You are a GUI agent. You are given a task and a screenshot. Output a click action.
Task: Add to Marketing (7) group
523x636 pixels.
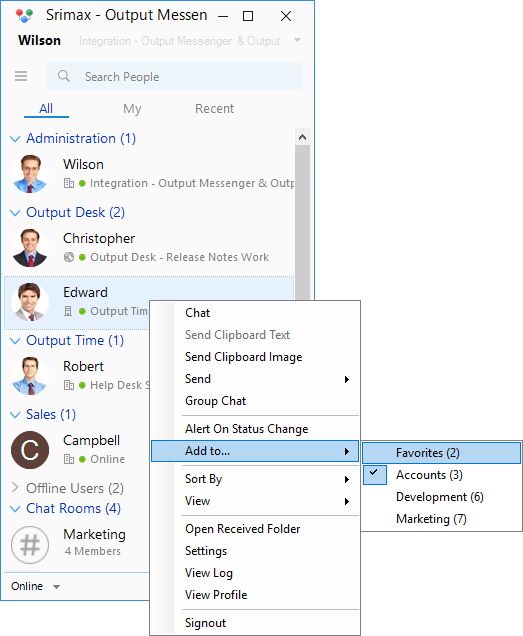[x=441, y=519]
